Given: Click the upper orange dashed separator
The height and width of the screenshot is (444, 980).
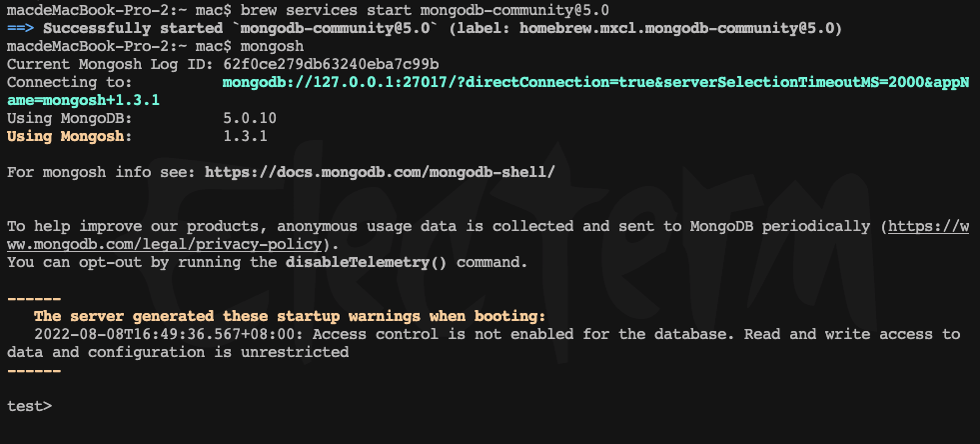Looking at the screenshot, I should 34,299.
